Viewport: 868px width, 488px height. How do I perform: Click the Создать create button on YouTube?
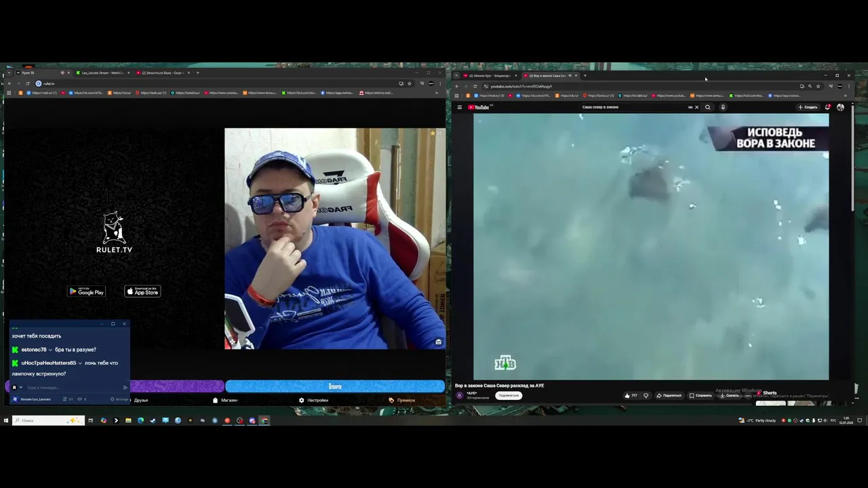coord(808,107)
